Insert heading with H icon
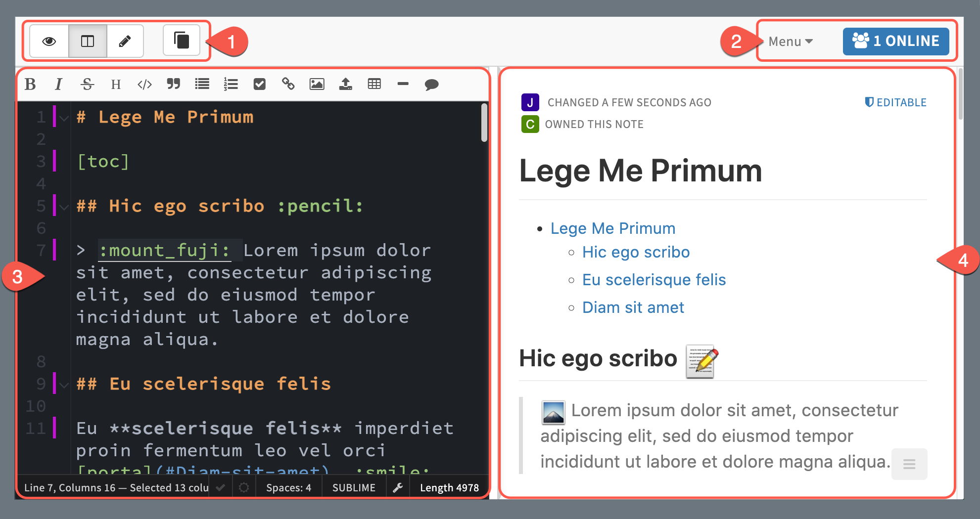Screen dimensions: 980x519 116,85
